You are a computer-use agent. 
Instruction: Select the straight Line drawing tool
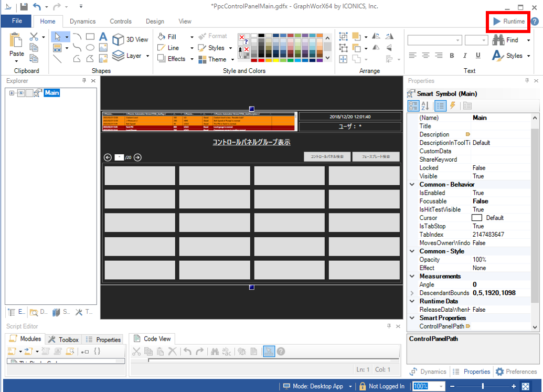tap(57, 59)
